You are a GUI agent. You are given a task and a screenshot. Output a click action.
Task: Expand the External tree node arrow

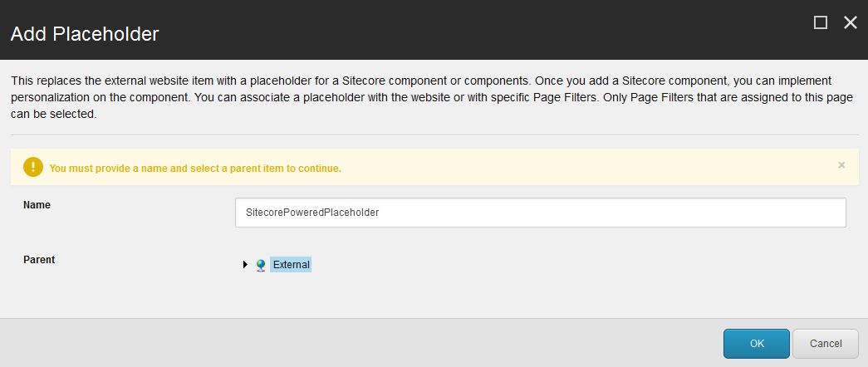coord(245,265)
